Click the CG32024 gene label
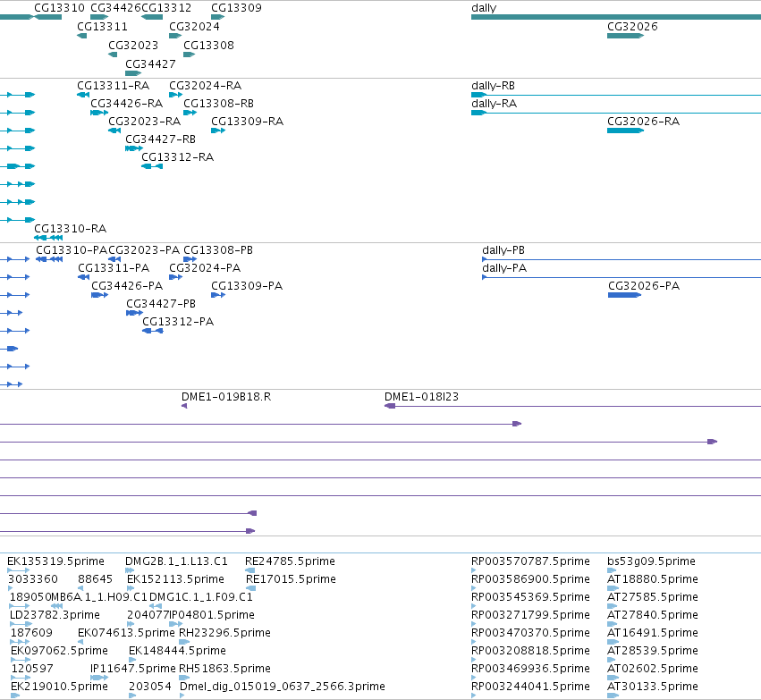Screen dimensions: 761x700 [194, 26]
